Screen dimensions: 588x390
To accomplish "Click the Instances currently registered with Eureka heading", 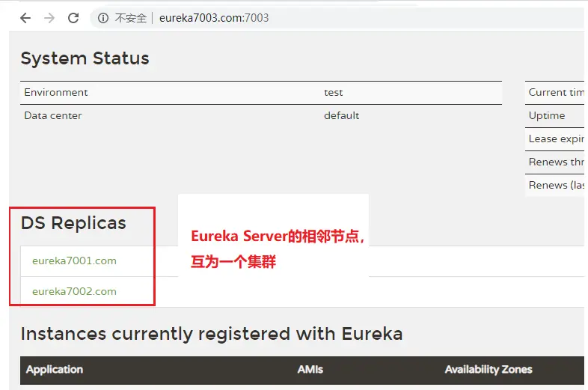I will click(212, 334).
